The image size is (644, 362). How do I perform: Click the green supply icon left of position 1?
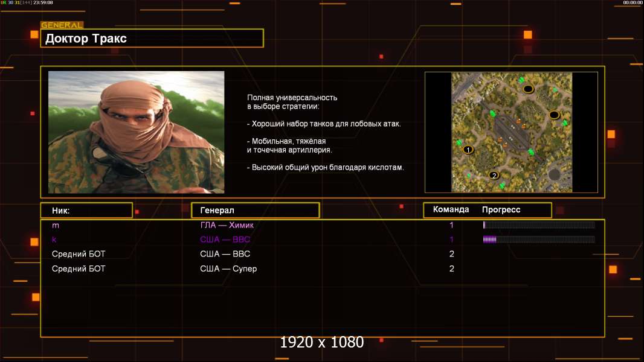click(459, 142)
